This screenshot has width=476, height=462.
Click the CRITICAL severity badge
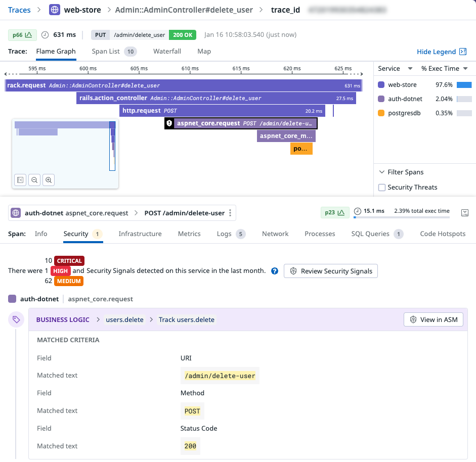pyautogui.click(x=69, y=261)
